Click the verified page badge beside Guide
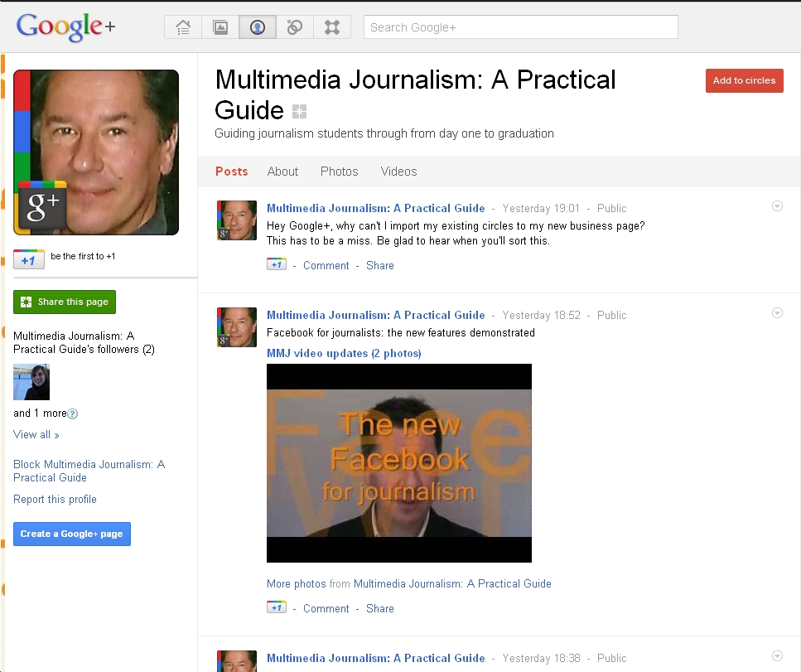 299,111
